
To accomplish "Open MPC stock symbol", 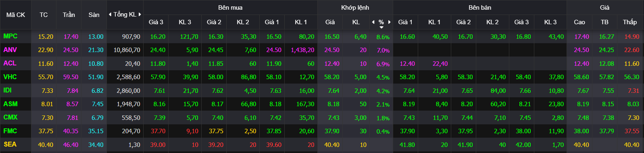I will [10, 36].
